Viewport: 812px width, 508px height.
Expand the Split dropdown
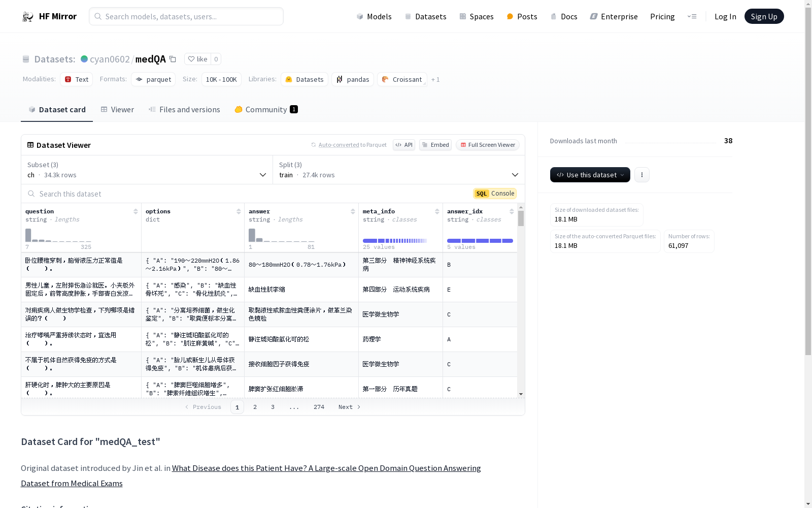(399, 170)
